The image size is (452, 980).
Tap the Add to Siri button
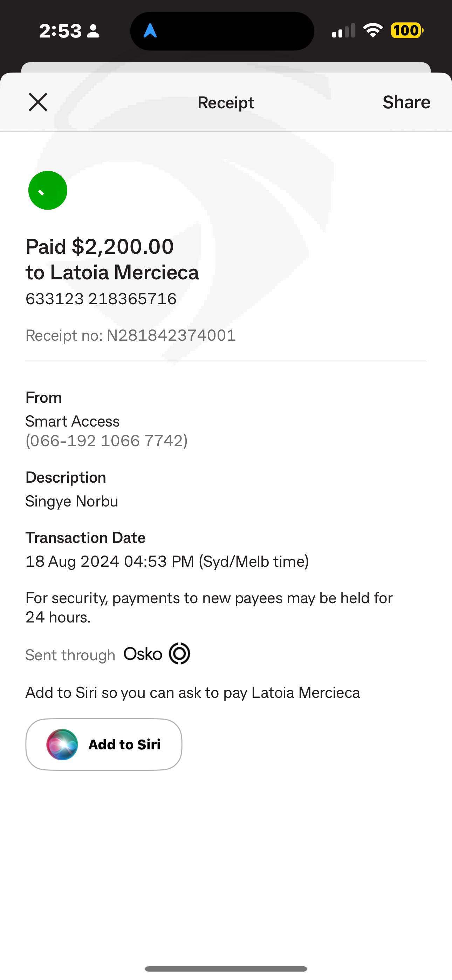pos(104,744)
